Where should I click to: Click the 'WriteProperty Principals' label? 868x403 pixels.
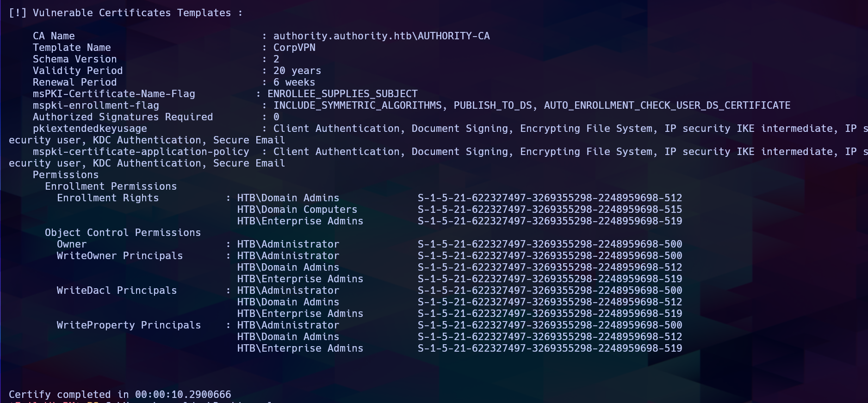point(129,325)
